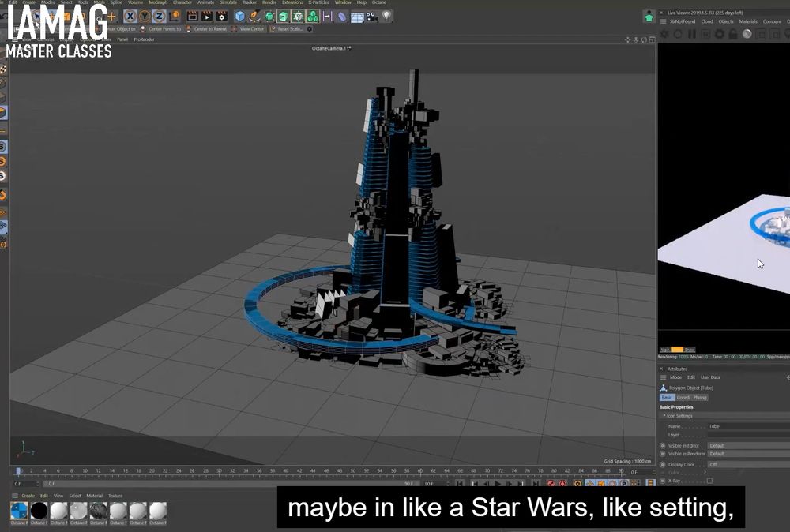Pause rendering in the Live Viewer
Screen dimensions: 790x532
[692, 34]
